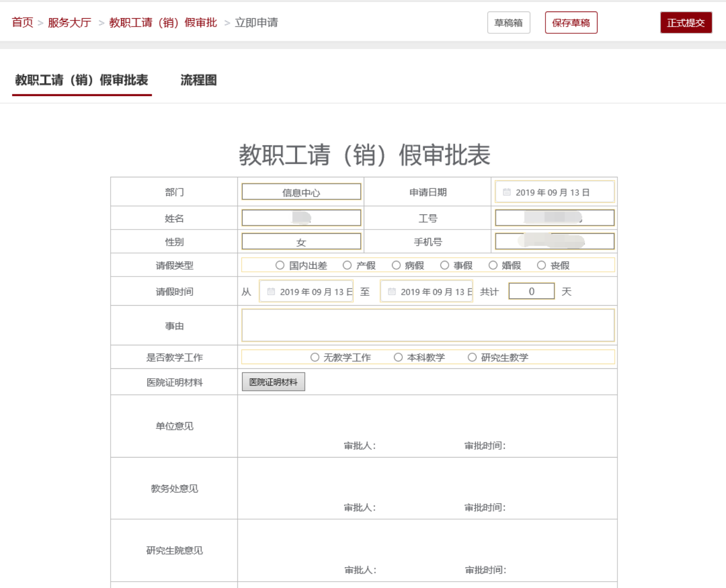
Task: Upload via 医院证明材料 button
Action: tap(273, 382)
